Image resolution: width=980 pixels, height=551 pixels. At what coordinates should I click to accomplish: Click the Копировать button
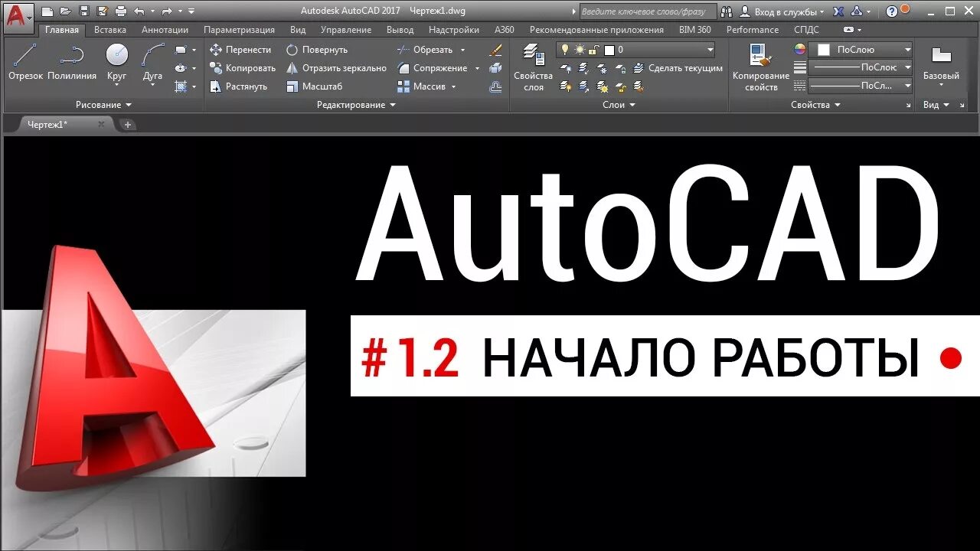[x=242, y=68]
